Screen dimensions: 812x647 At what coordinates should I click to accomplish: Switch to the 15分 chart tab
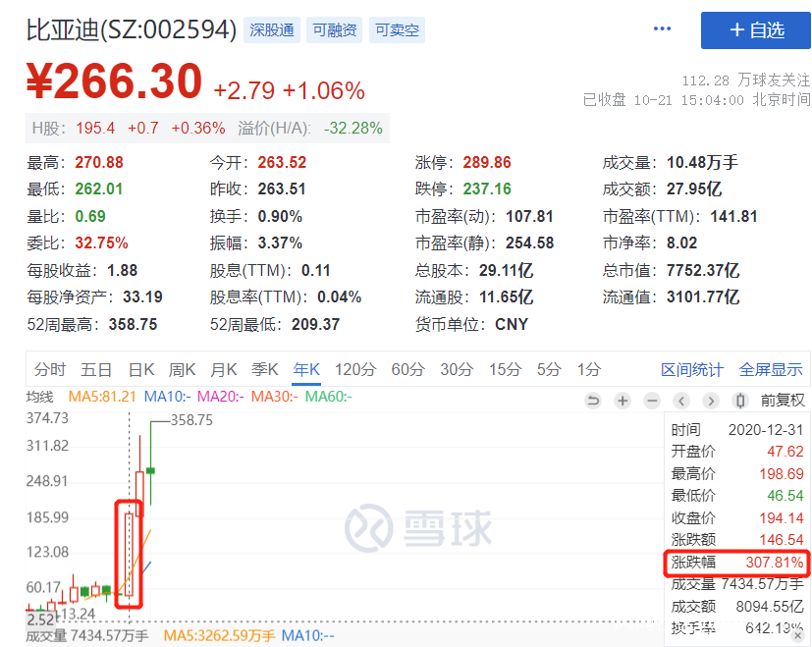click(505, 369)
